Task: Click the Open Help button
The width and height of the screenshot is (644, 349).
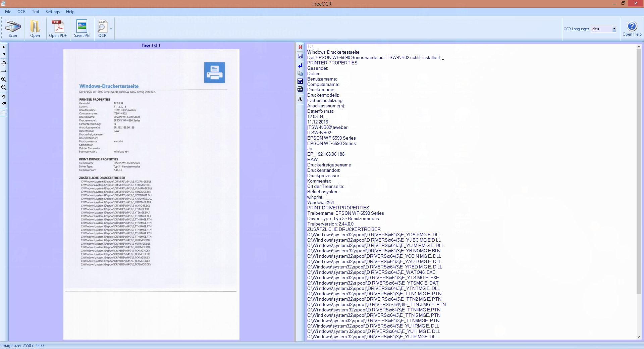Action: point(632,29)
